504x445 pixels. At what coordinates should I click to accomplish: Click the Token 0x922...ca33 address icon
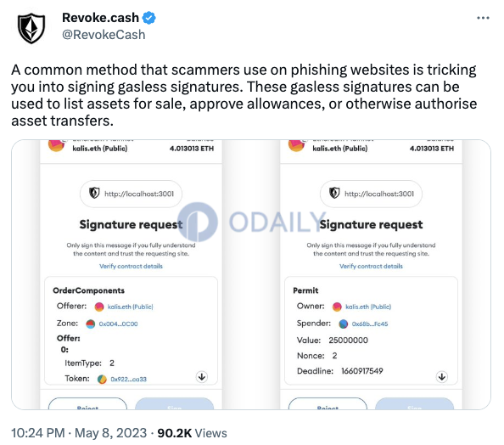click(102, 380)
